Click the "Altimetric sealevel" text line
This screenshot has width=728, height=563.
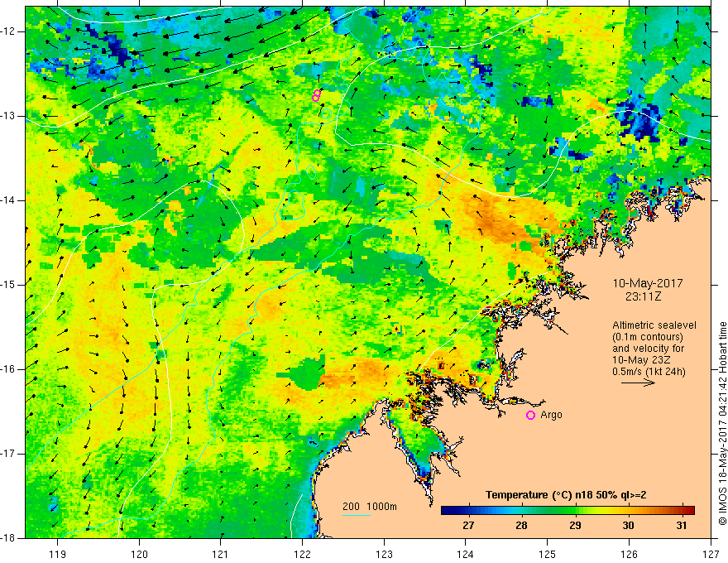point(654,325)
